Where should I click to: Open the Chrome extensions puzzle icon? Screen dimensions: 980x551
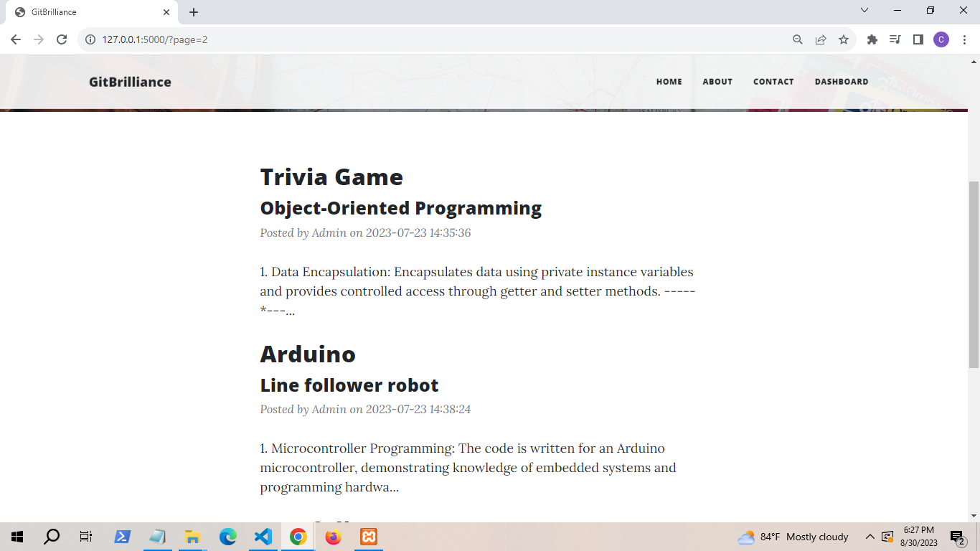872,39
